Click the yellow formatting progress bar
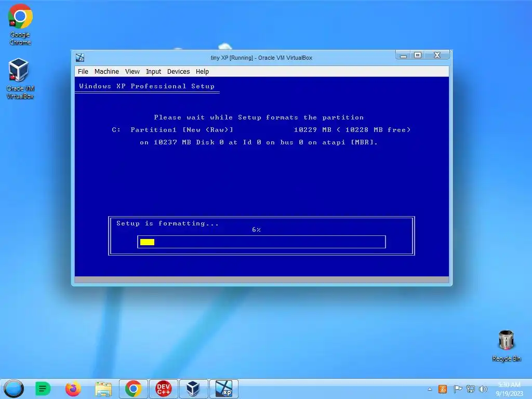This screenshot has width=532, height=399. [x=147, y=242]
